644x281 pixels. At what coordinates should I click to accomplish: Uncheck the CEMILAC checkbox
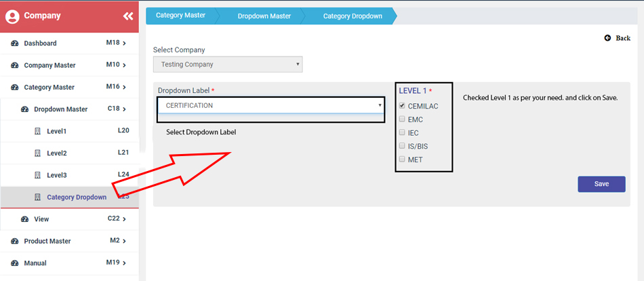click(x=403, y=106)
